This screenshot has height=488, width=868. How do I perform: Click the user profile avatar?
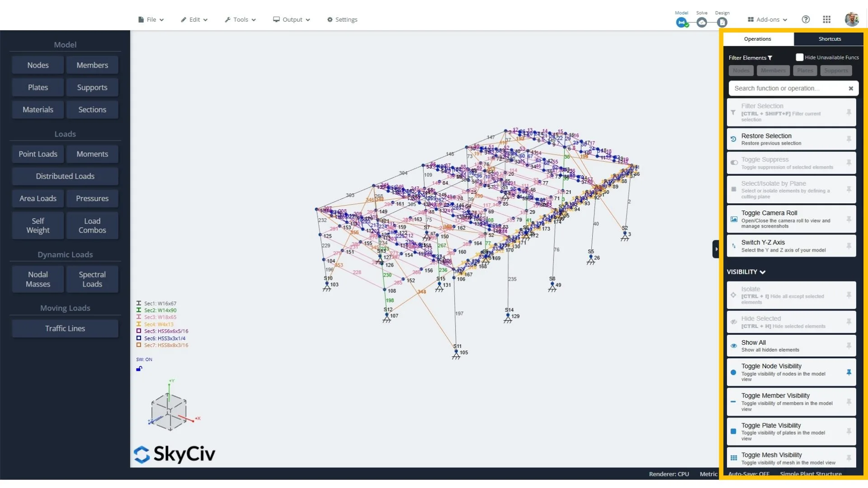coord(852,19)
